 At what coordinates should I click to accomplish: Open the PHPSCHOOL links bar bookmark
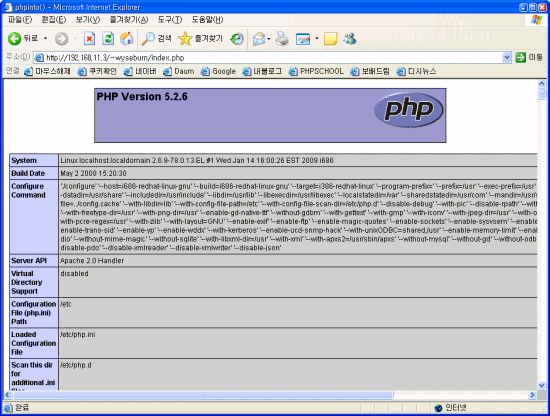coord(316,71)
